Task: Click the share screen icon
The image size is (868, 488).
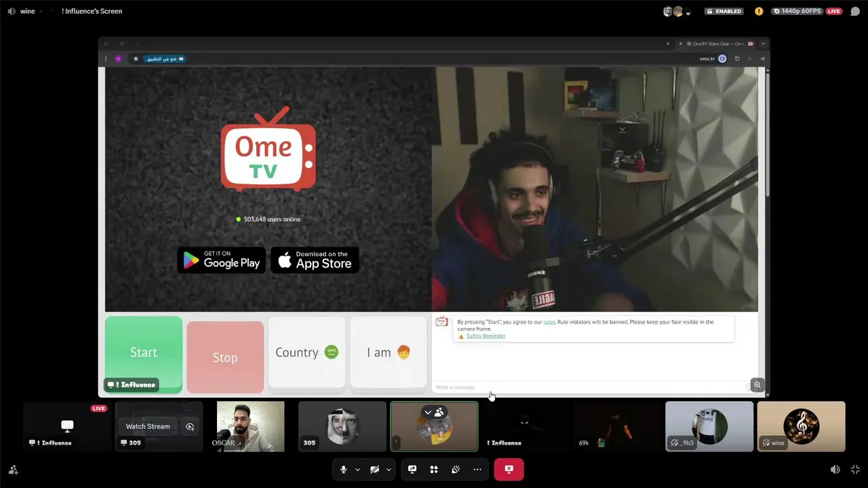Action: point(412,469)
